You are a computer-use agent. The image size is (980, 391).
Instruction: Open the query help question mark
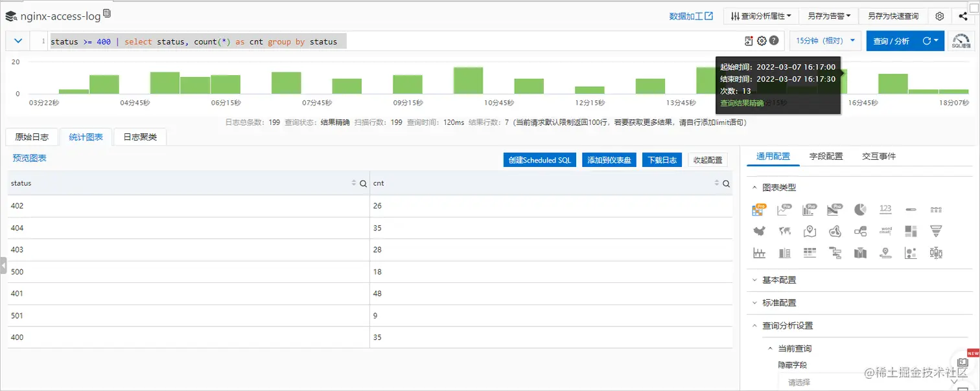[x=773, y=41]
